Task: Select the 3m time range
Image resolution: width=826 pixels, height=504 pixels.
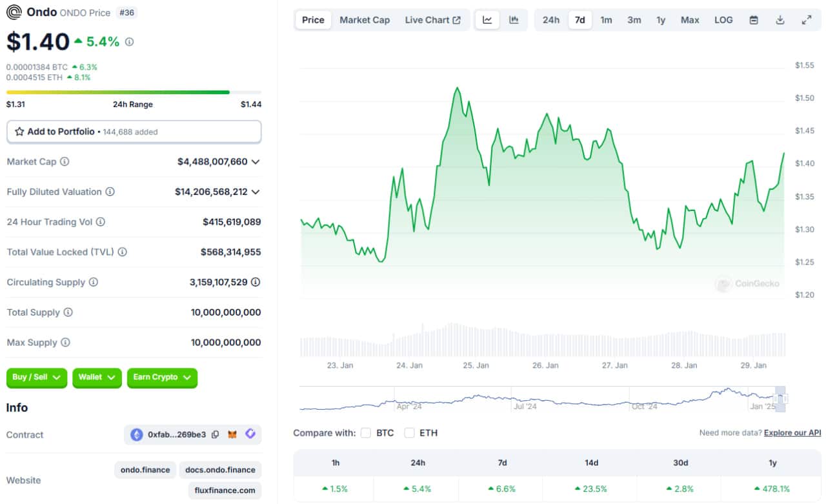Action: (634, 20)
